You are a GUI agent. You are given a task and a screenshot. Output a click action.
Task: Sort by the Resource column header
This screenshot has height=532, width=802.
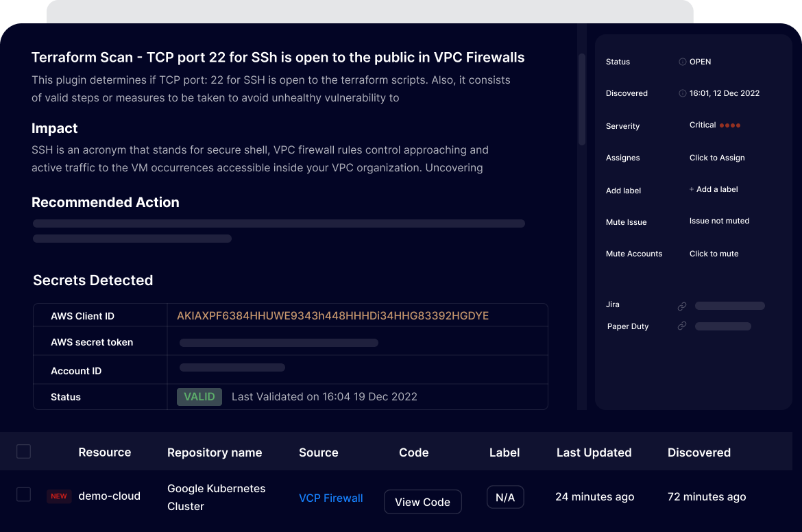tap(104, 452)
